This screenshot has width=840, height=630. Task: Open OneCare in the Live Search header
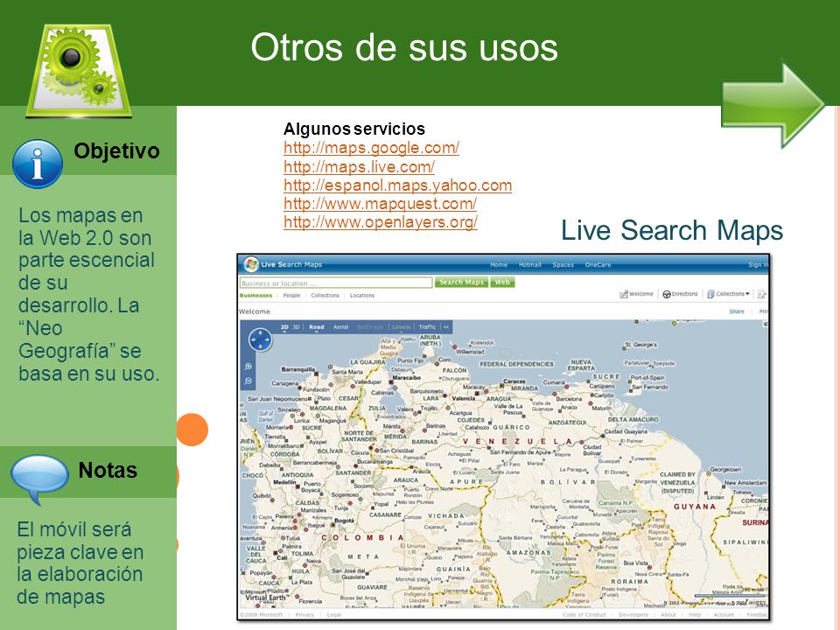598,264
